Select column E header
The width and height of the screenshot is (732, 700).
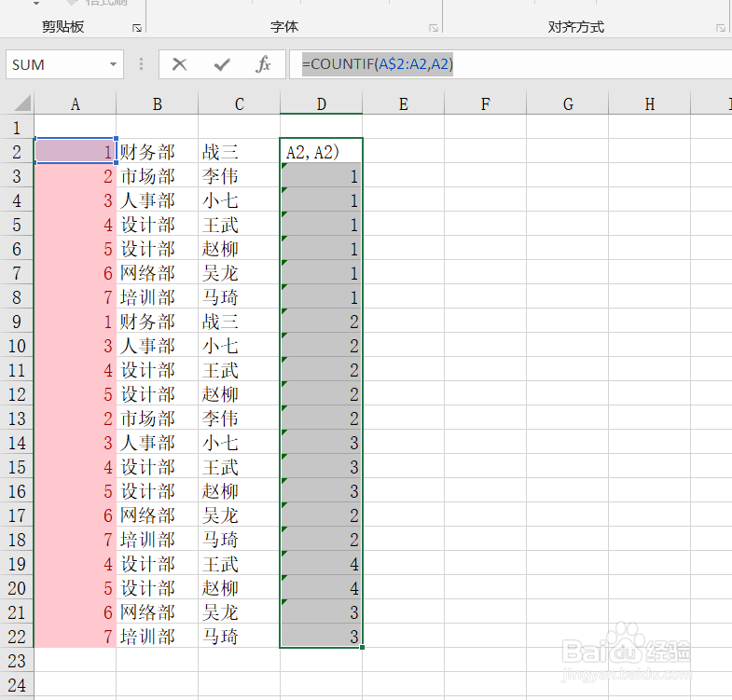(404, 103)
